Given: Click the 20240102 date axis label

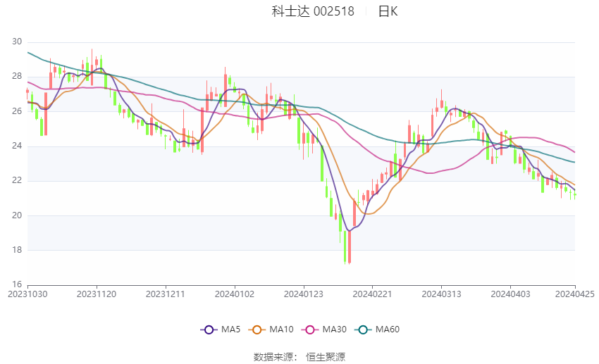Looking at the screenshot, I should click(235, 294).
